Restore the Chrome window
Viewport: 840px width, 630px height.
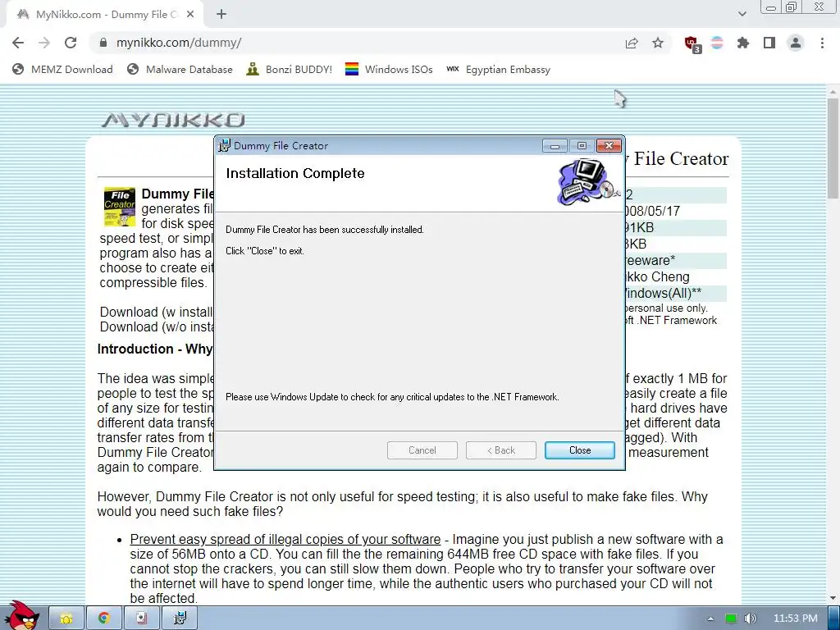792,7
